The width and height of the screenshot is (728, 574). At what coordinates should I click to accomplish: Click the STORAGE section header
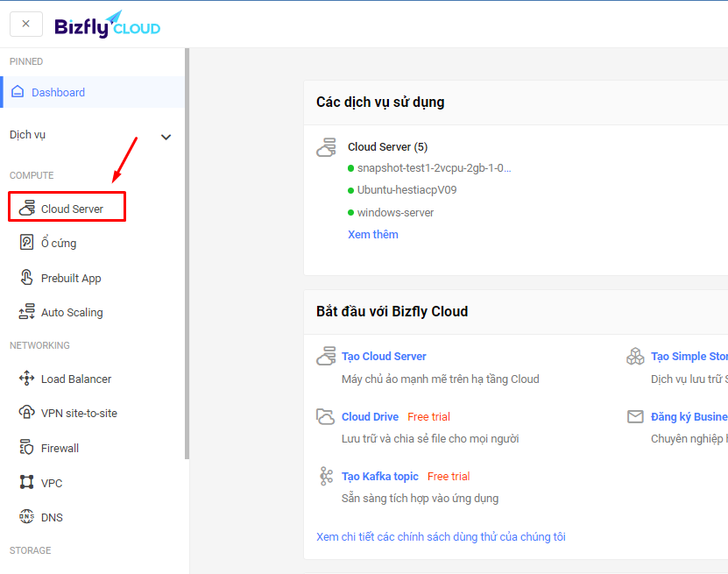pyautogui.click(x=30, y=550)
